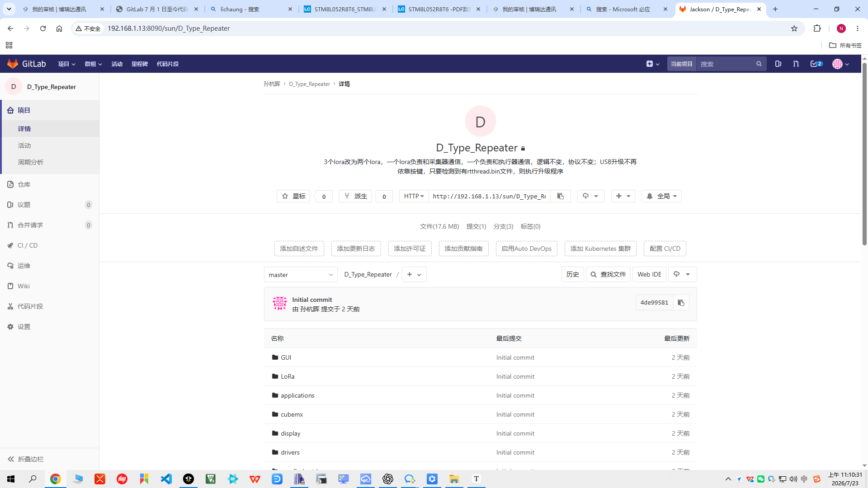The image size is (868, 488).
Task: Open the user avatar menu dropdown
Action: tap(841, 64)
